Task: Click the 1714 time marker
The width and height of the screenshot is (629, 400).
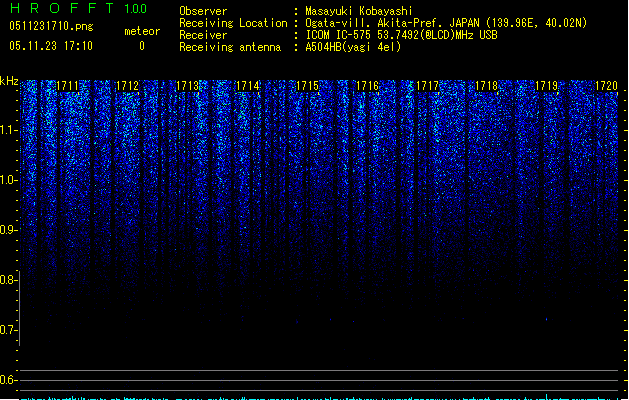Action: coord(248,86)
